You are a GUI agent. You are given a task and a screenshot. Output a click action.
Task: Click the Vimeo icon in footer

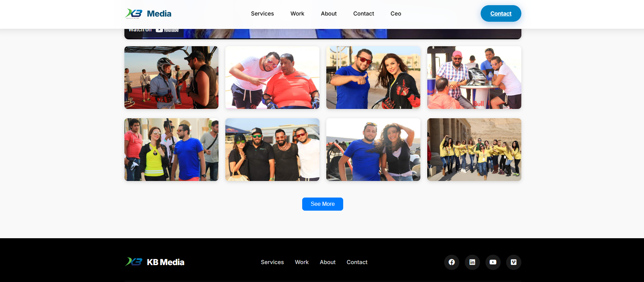pyautogui.click(x=513, y=262)
